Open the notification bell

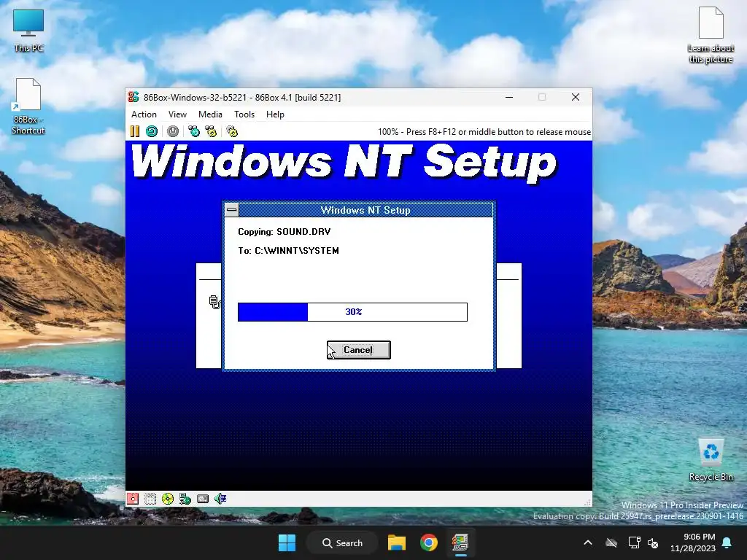(x=727, y=542)
